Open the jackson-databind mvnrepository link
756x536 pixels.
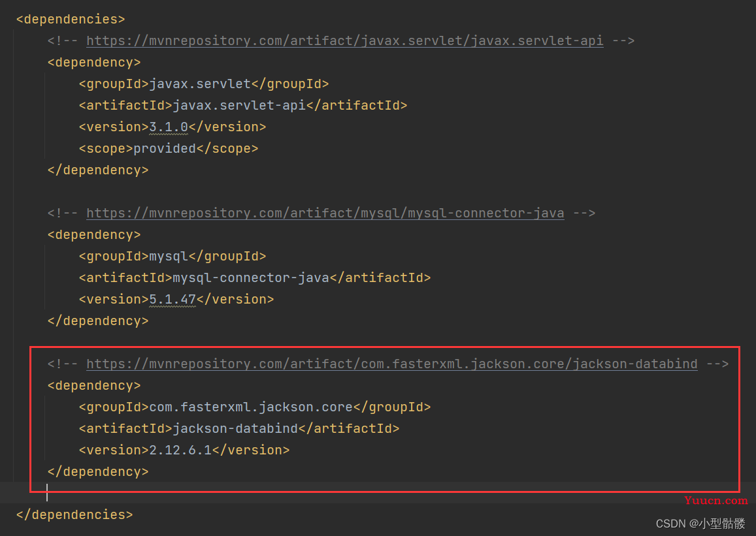pyautogui.click(x=392, y=364)
